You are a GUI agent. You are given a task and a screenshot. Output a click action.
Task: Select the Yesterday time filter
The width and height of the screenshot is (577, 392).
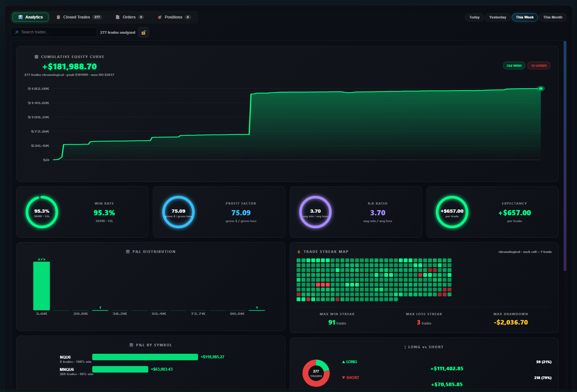tap(497, 17)
